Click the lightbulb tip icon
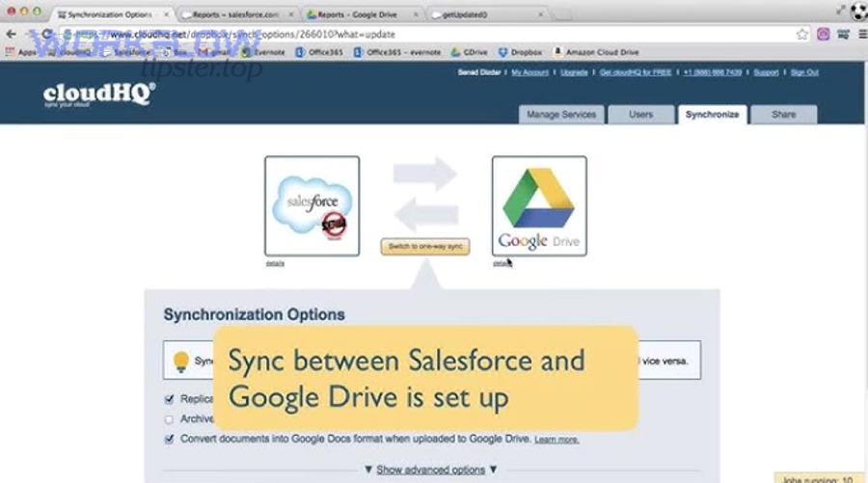The width and height of the screenshot is (868, 483). [x=181, y=362]
